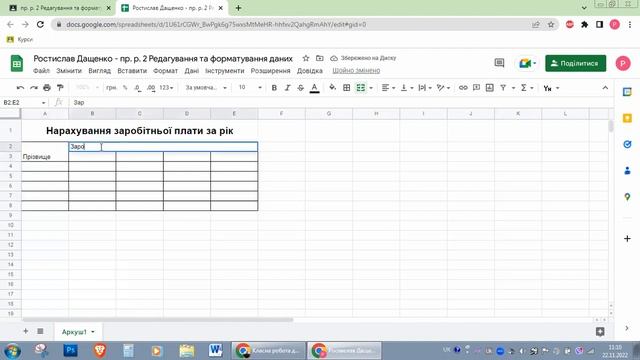Toggle bold formatting

274,88
